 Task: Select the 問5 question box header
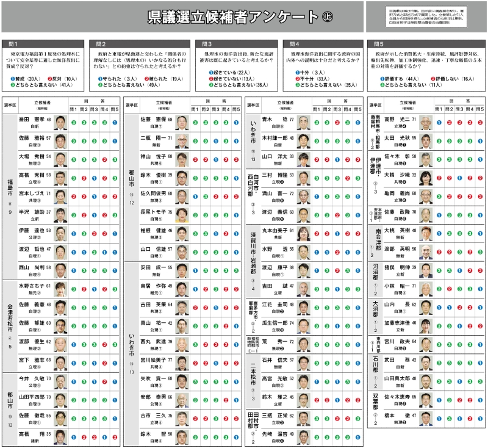(426, 44)
